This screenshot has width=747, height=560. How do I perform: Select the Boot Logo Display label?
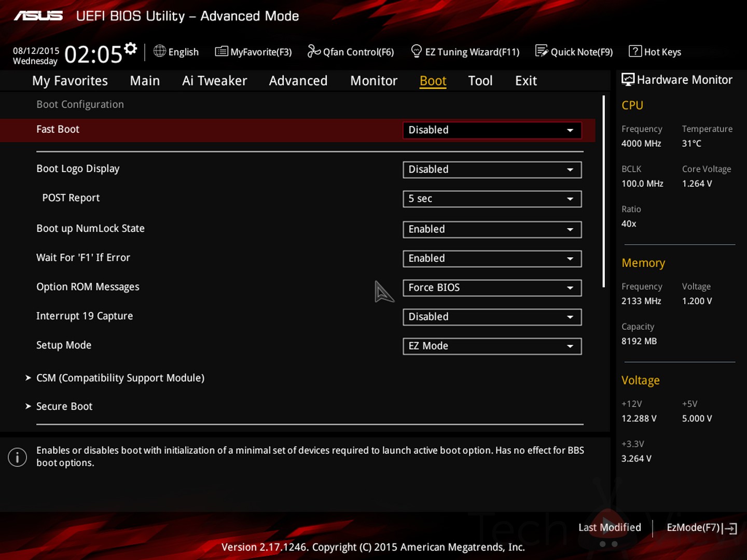tap(78, 169)
